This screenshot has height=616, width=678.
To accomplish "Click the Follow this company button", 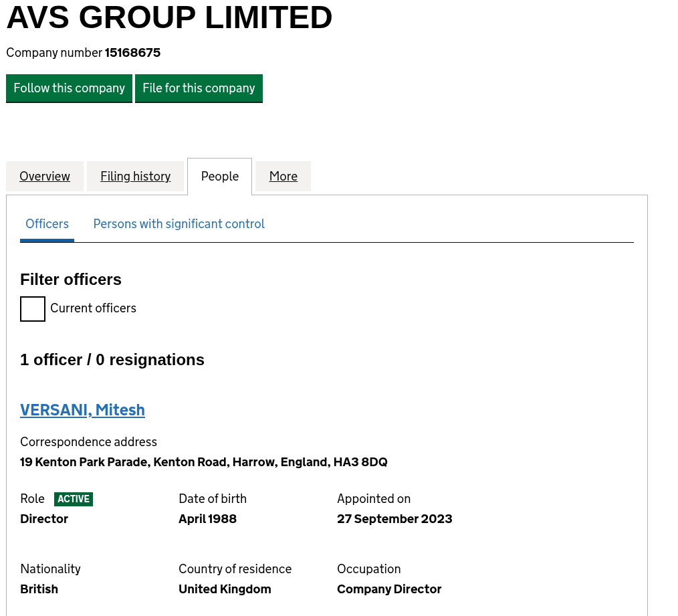I will point(69,88).
